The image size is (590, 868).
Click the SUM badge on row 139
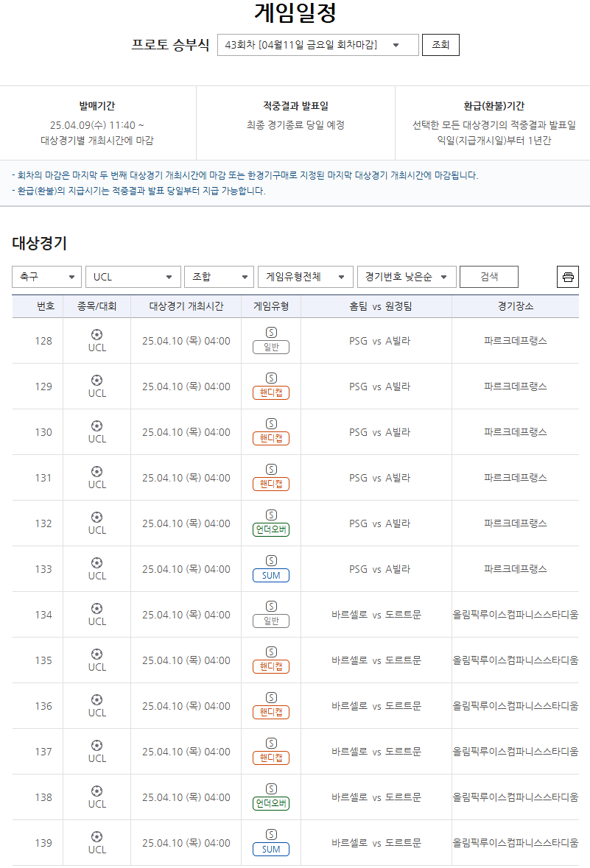click(270, 848)
